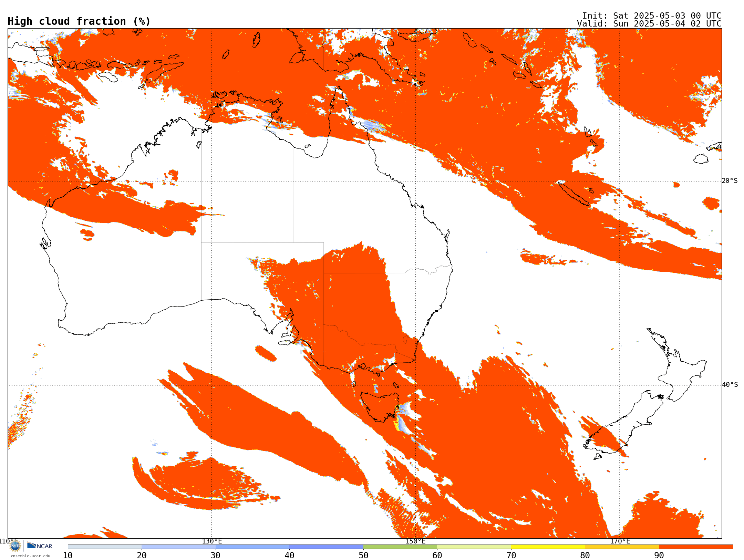Click the colorbar tick label 50

(363, 556)
